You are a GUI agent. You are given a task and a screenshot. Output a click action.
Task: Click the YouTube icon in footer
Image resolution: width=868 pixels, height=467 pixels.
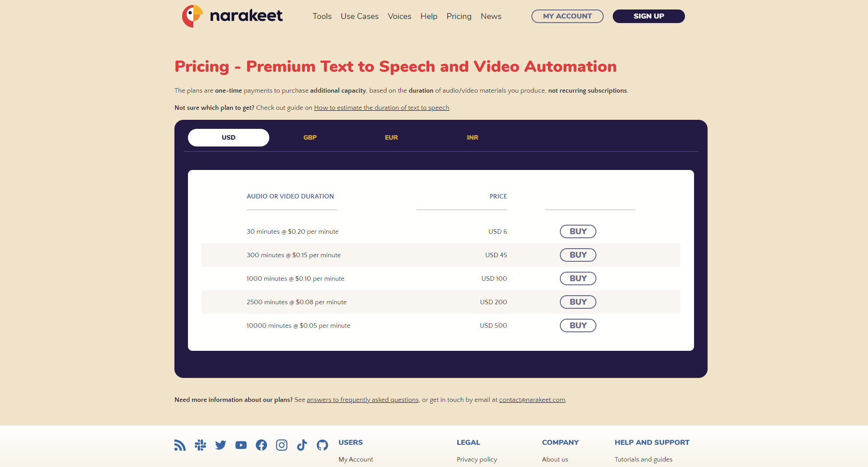click(x=241, y=445)
